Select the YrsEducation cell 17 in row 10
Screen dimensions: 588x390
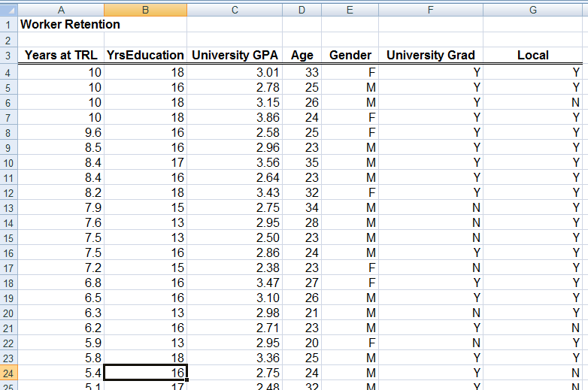(146, 162)
